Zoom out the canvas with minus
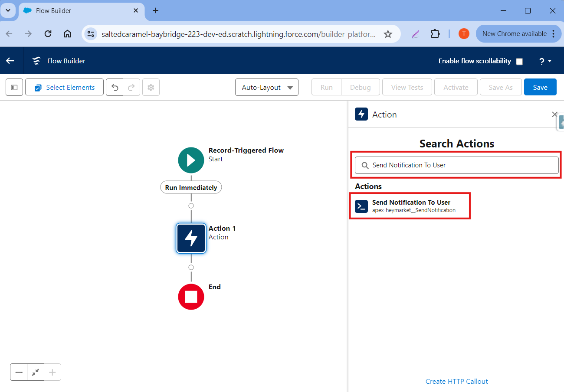This screenshot has height=392, width=564. click(x=19, y=372)
